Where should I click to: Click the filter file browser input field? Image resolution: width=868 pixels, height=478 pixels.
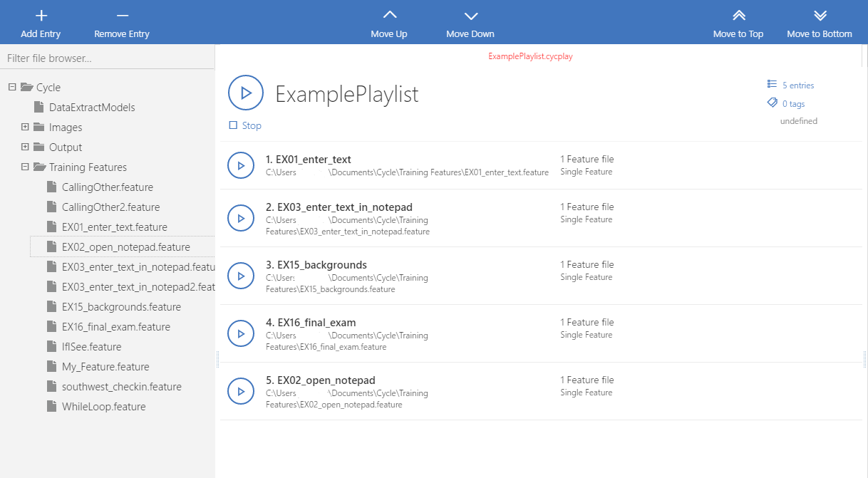click(x=107, y=58)
